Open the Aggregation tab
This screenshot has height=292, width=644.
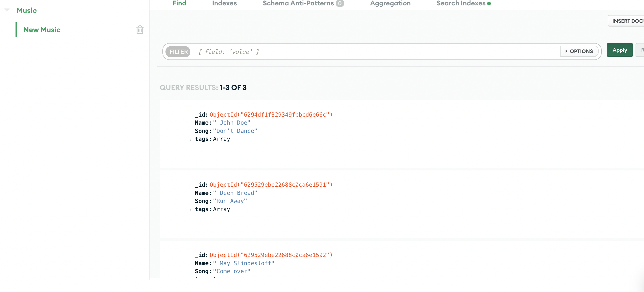(x=390, y=3)
